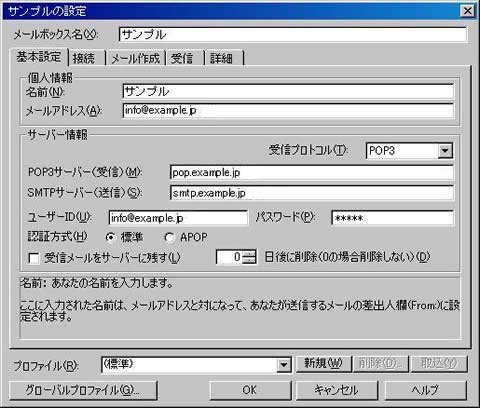Click the グローバルプロファイル button
480x408 pixels.
point(83,390)
